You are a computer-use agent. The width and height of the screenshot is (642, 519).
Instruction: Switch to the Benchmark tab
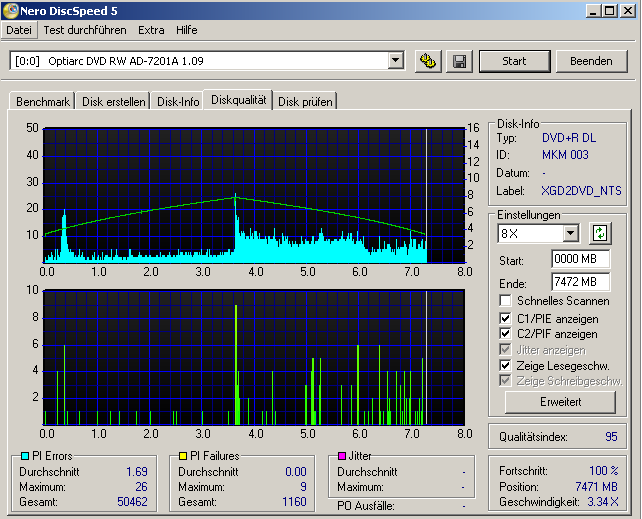tap(43, 101)
